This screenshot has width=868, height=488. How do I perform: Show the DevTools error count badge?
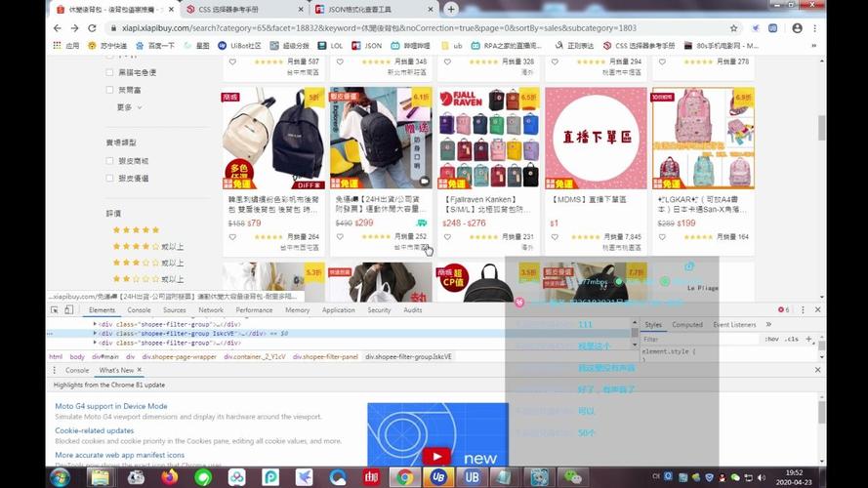click(x=783, y=309)
